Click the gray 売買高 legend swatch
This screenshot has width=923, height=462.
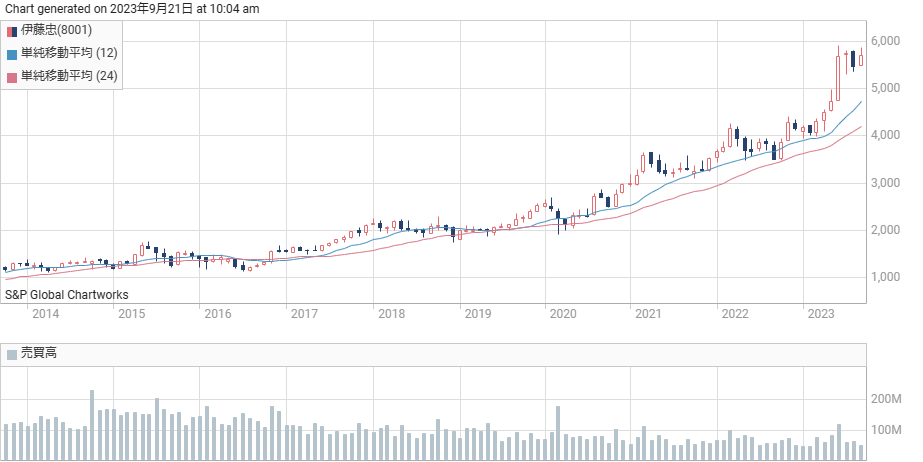pos(12,354)
